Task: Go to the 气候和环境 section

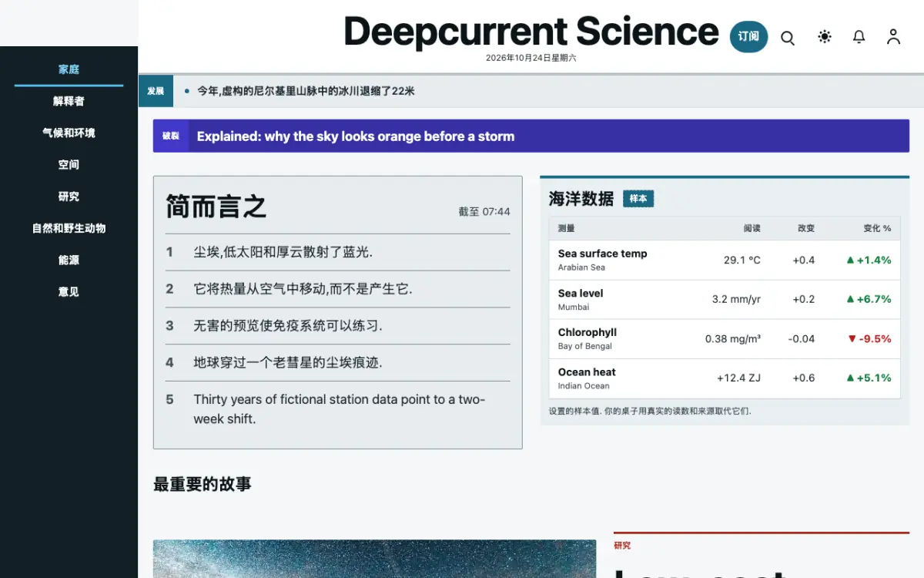Action: point(69,133)
